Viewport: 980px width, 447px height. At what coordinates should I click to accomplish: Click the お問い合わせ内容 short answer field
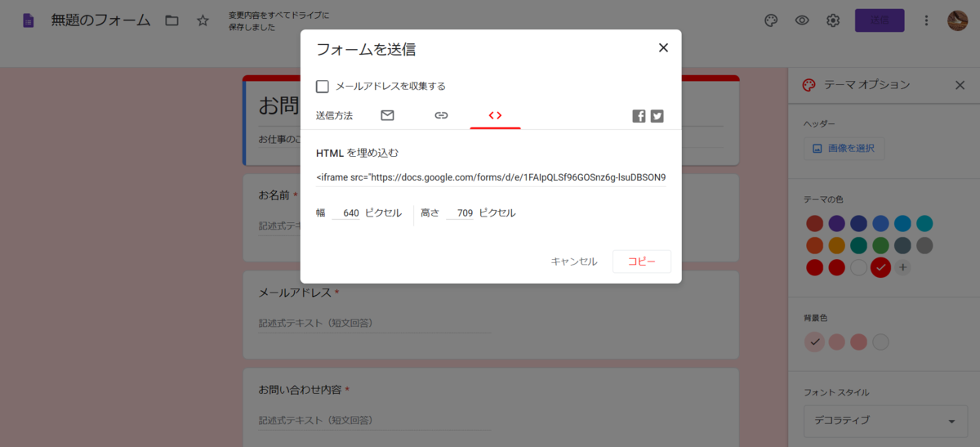pos(375,421)
